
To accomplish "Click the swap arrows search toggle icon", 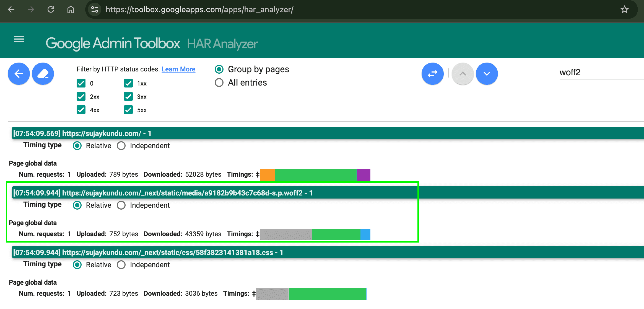I will [432, 73].
